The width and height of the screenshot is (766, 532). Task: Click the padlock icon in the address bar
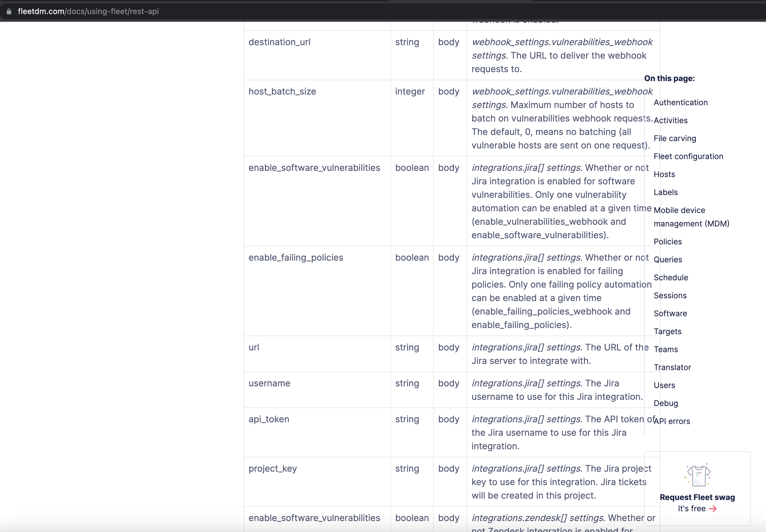point(9,11)
